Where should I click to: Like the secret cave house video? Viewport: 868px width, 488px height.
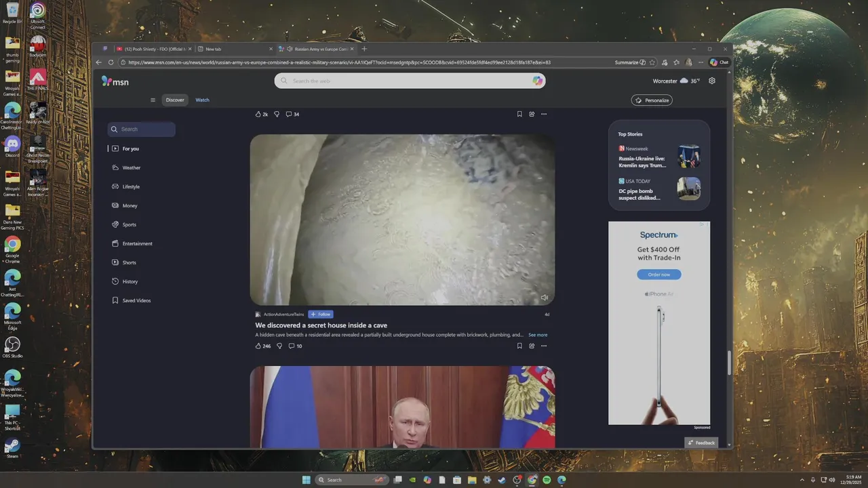262,346
